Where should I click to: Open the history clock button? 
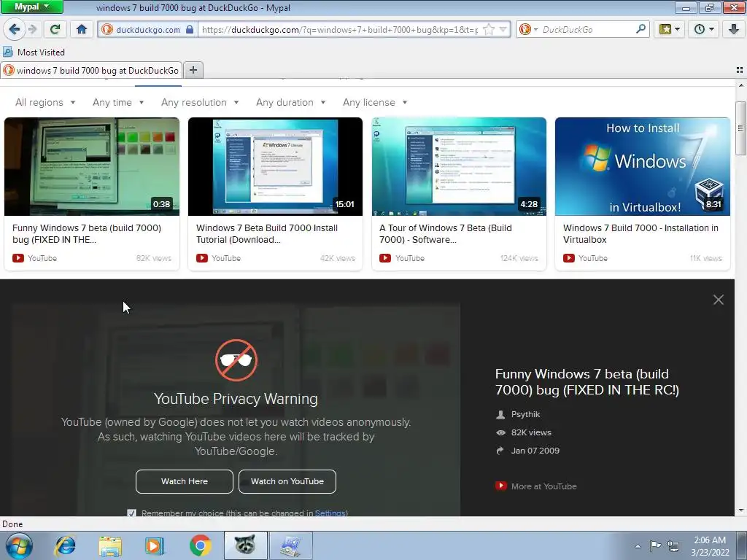click(x=704, y=29)
